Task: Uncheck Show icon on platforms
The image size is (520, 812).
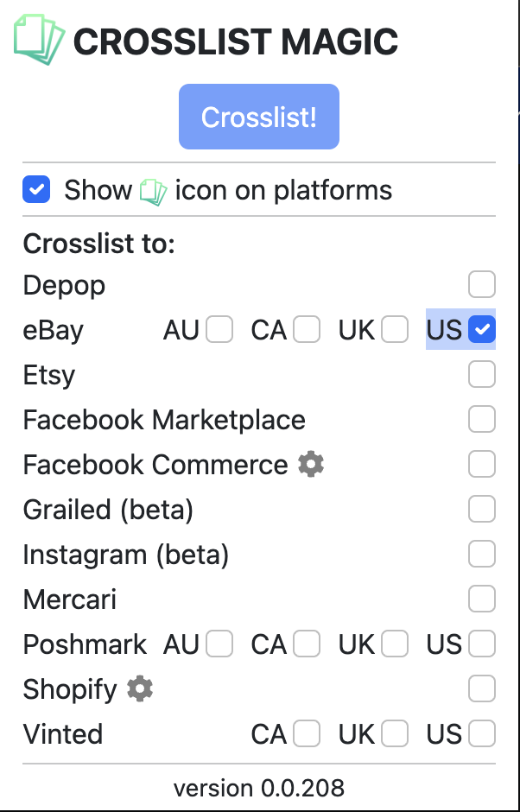Action: (x=35, y=189)
